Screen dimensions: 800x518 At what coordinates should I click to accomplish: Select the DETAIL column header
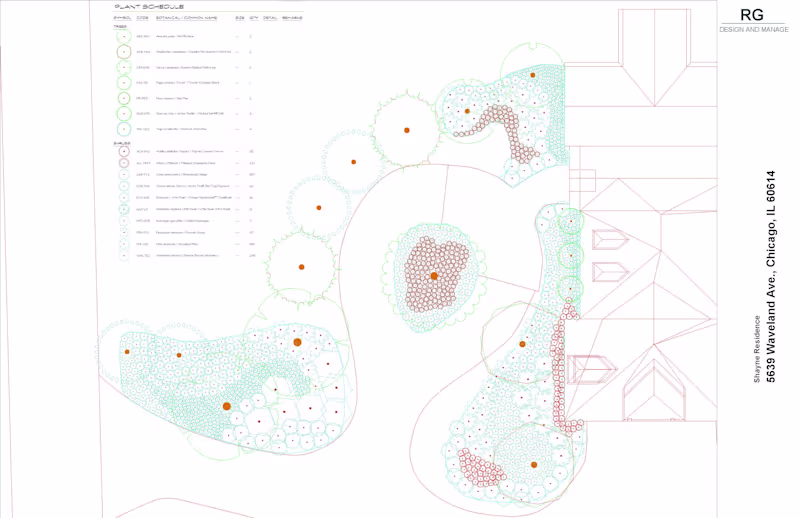click(x=270, y=18)
